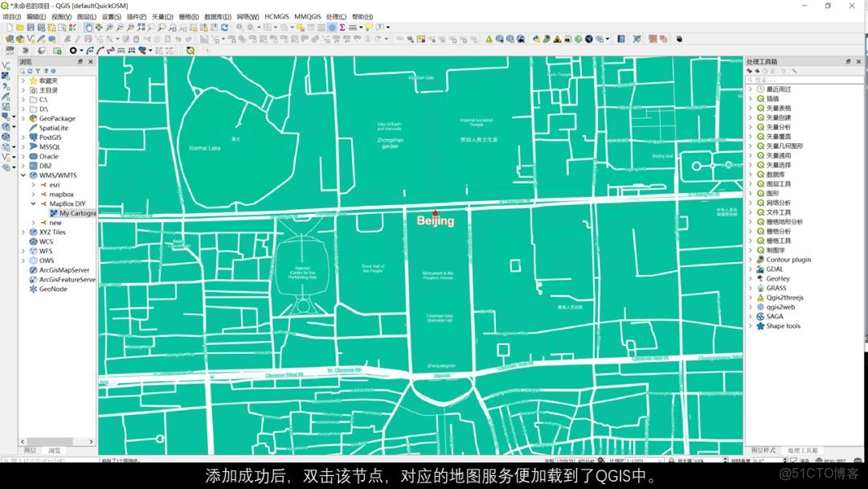Screen dimensions: 868x489
Task: Select the GeoPackage entry in Browser
Action: tap(56, 118)
